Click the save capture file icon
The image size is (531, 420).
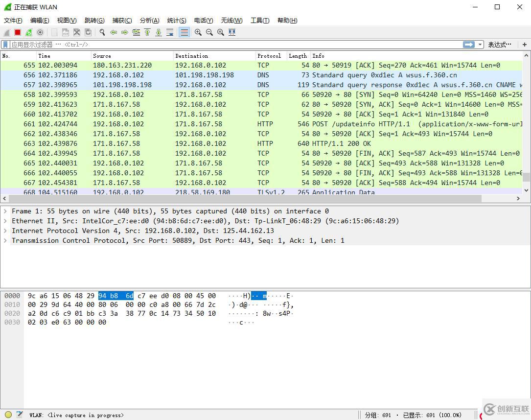click(x=66, y=32)
